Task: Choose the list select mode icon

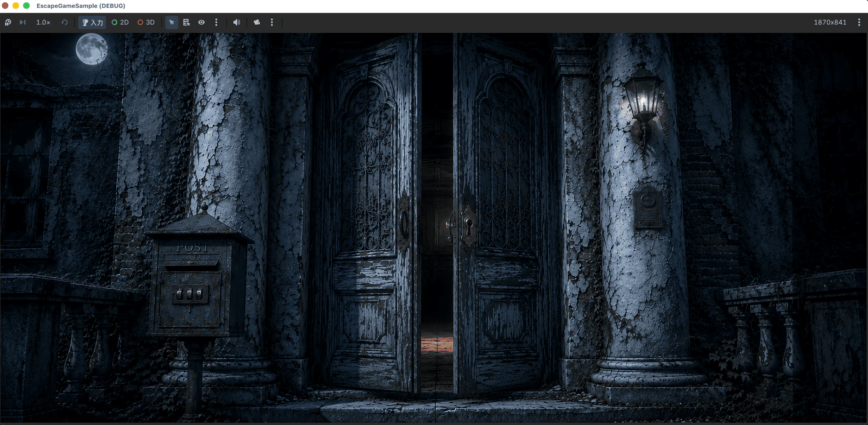Action: click(187, 22)
